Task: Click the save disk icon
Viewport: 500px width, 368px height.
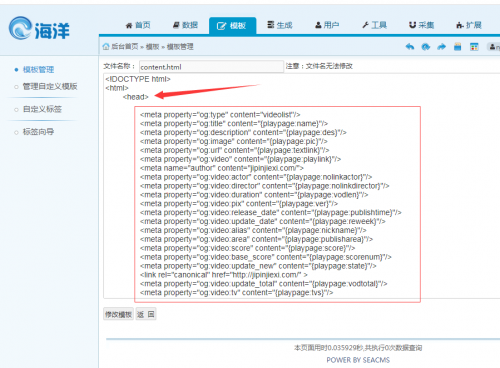Action: (x=458, y=47)
